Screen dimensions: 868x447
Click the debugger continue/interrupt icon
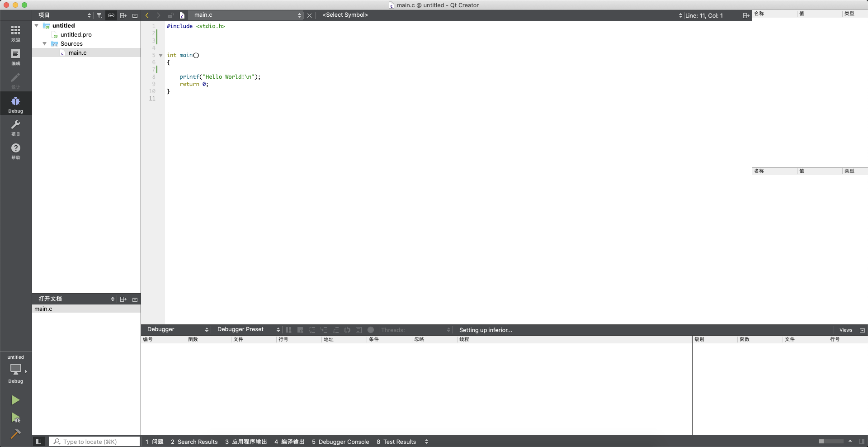(288, 330)
